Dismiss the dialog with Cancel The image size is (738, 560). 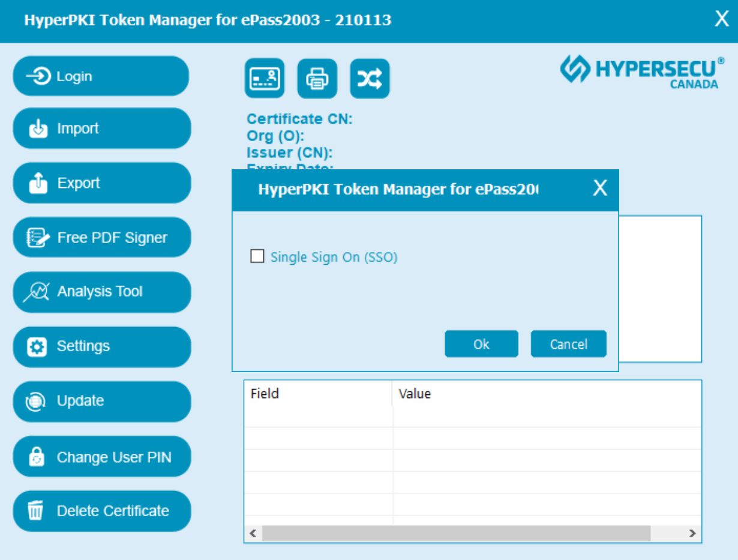568,344
